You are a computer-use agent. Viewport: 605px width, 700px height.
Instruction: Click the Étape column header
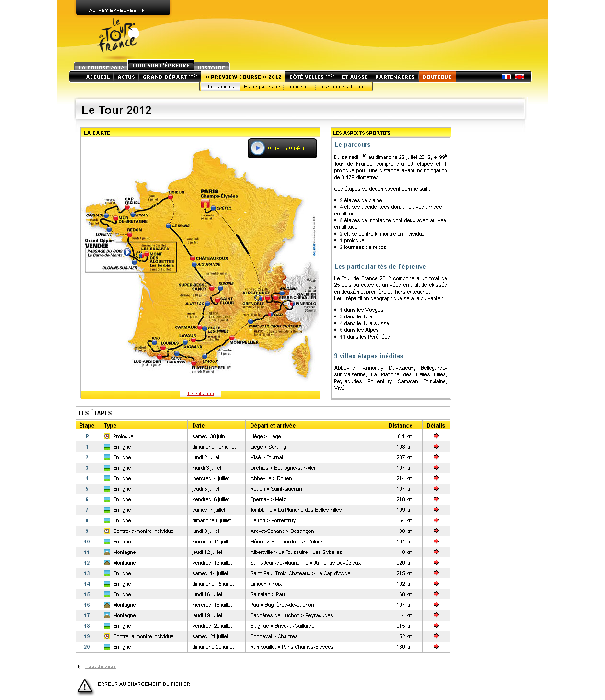[x=87, y=425]
